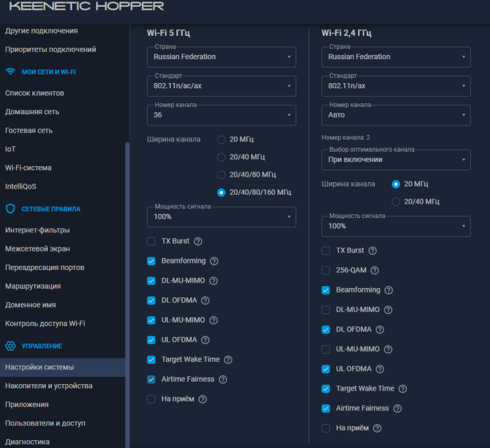Show help for 2.4 GHz Airtime Fairness

[x=397, y=409]
